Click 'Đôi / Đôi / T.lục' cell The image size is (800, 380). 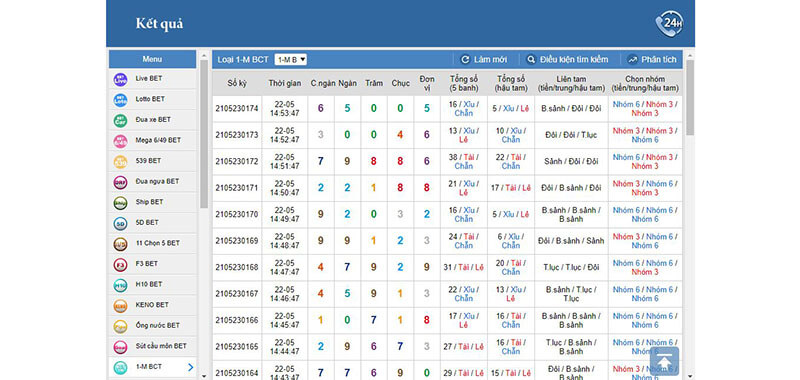click(571, 135)
